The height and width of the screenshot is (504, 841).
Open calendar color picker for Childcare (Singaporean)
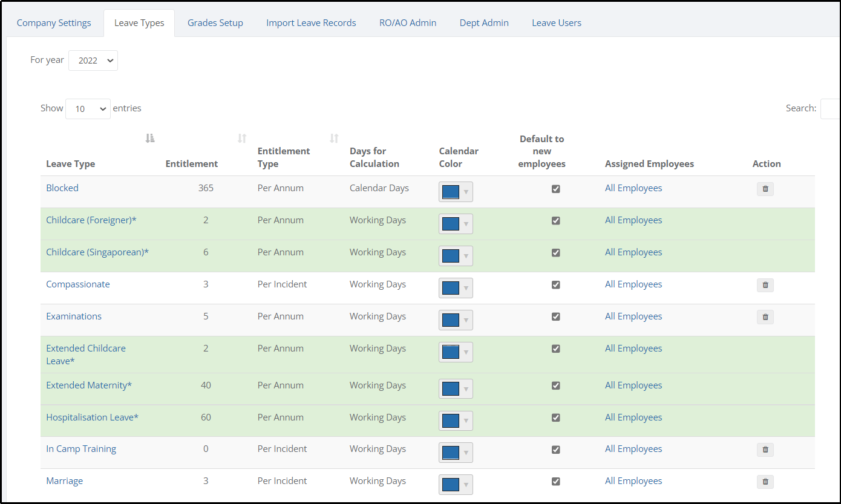tap(456, 256)
